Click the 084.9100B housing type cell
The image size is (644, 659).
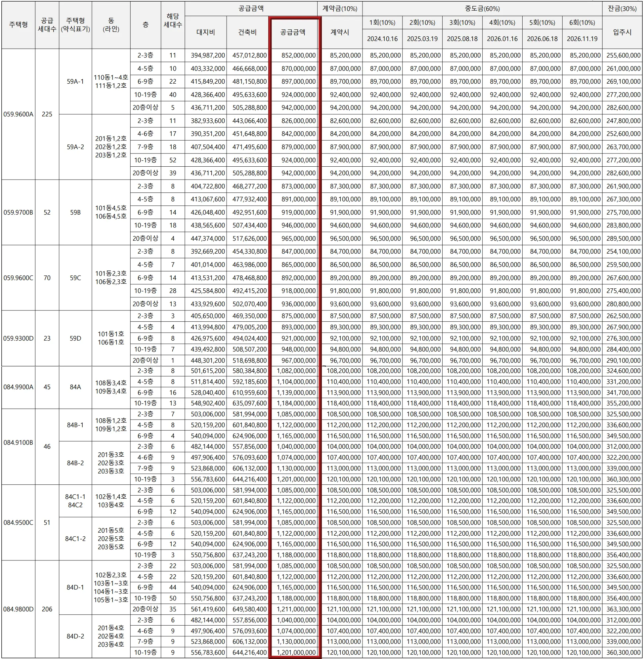click(18, 443)
